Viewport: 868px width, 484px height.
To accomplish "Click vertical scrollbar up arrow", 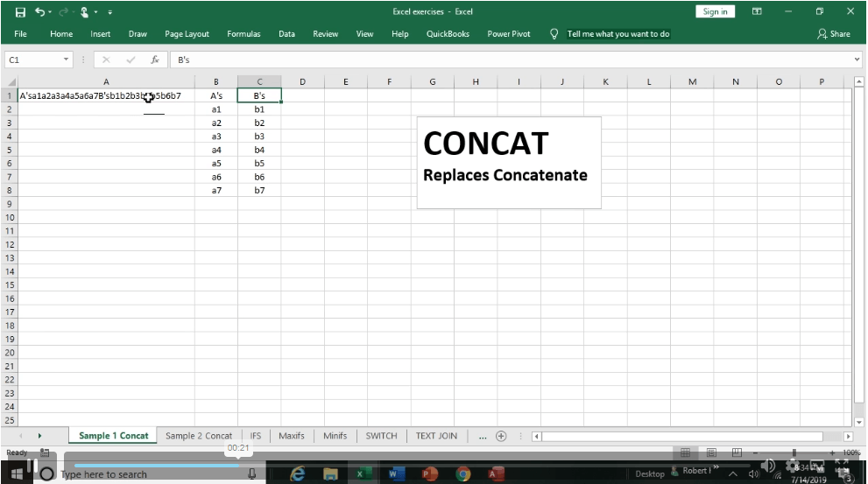I will [858, 82].
